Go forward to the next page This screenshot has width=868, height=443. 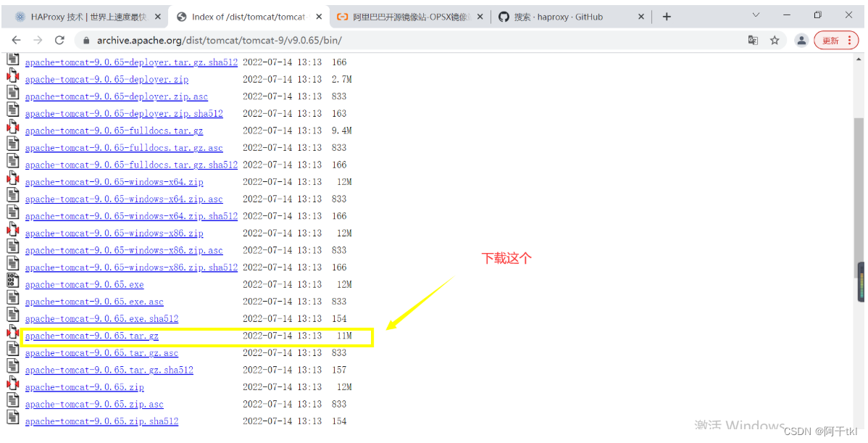click(x=38, y=40)
